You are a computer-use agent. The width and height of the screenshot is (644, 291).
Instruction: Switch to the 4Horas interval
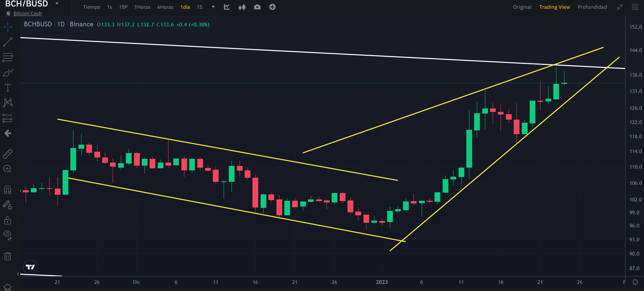[165, 7]
